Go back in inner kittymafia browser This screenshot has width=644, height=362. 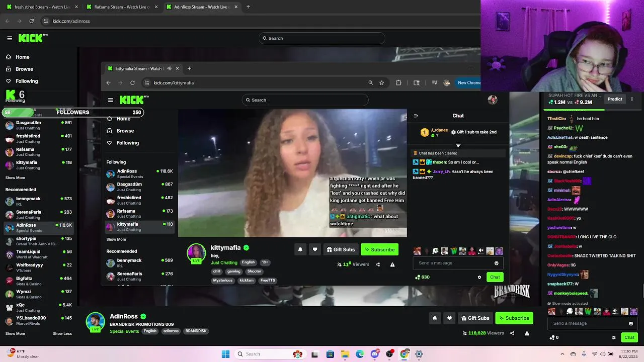pos(108,82)
